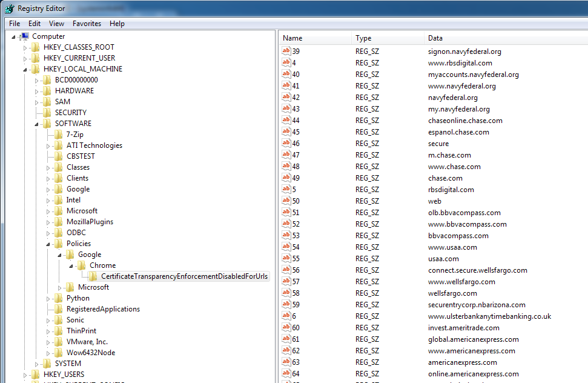Click the Computer icon in the tree
588x383 pixels.
tap(25, 36)
